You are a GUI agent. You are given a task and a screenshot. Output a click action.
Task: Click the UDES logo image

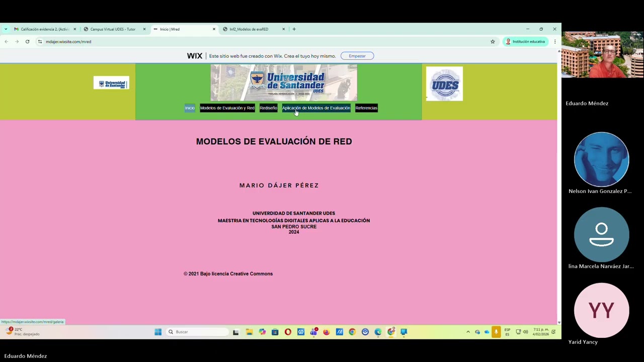(444, 84)
